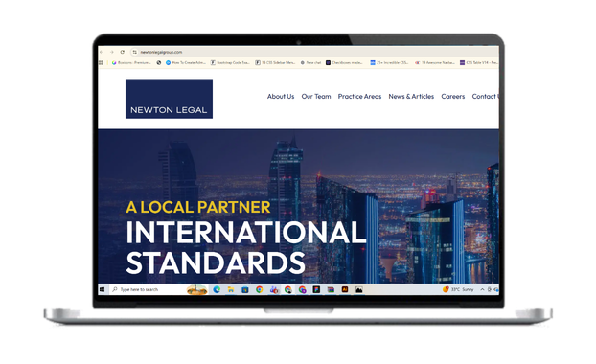Image resolution: width=596 pixels, height=364 pixels.
Task: Open the Photos app from the taskbar
Action: pos(358,289)
